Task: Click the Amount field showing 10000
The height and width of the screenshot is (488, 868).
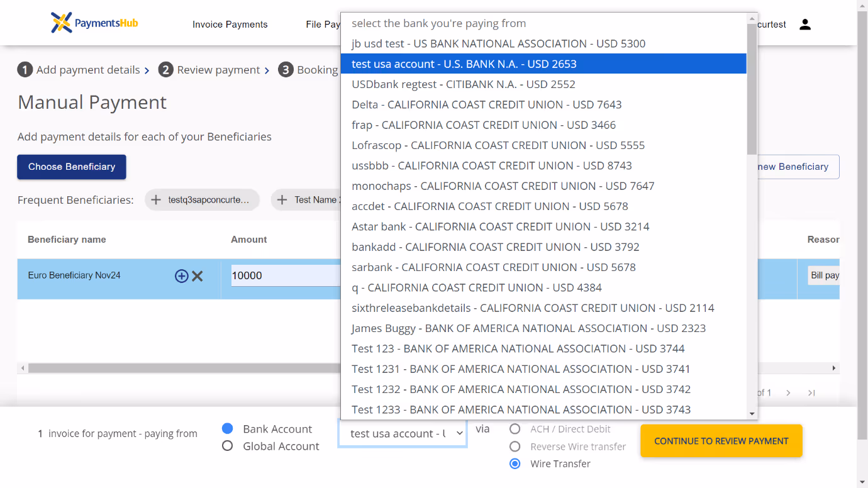Action: (x=286, y=275)
